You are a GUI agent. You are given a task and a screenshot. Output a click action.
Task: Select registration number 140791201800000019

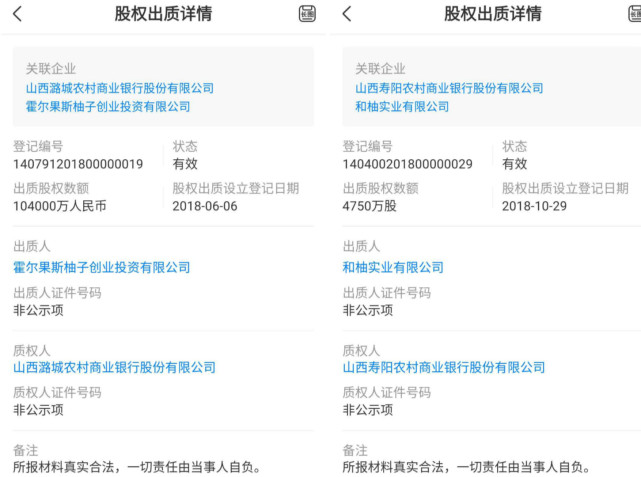click(78, 164)
